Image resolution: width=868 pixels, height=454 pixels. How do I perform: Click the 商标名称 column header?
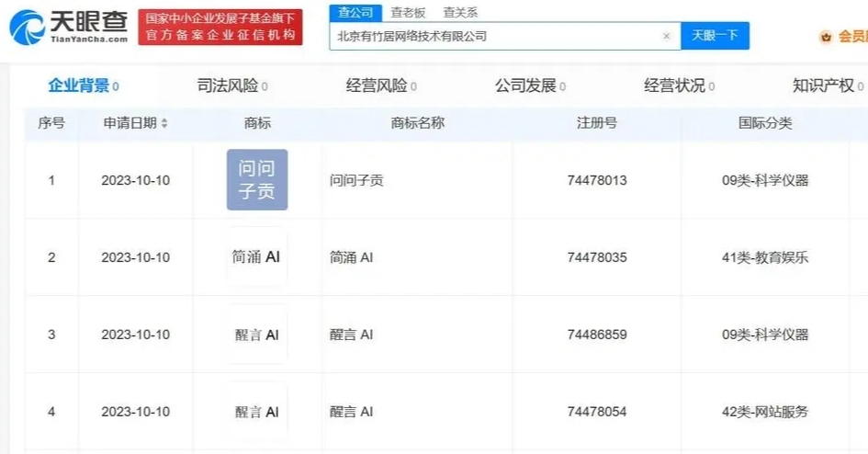417,123
